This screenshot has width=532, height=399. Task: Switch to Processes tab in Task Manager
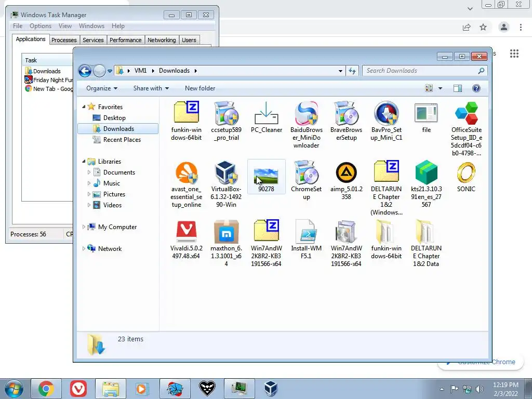point(64,40)
